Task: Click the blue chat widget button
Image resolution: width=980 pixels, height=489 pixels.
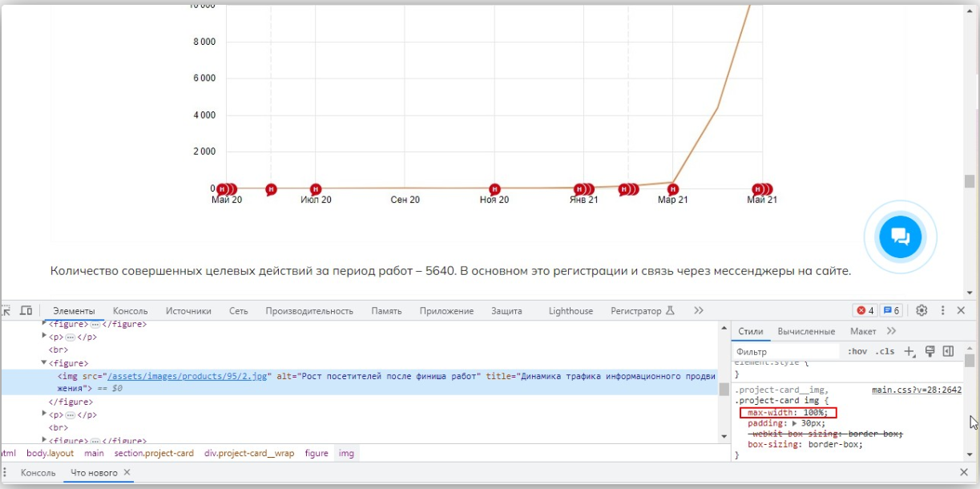Action: pos(900,236)
